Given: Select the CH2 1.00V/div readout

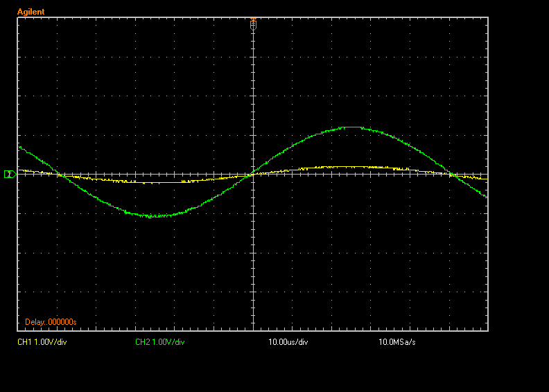Looking at the screenshot, I should (159, 342).
